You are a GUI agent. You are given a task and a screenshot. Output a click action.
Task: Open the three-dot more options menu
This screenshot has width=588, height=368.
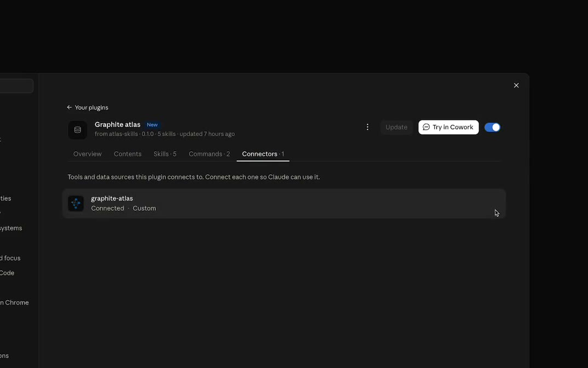[x=367, y=127]
